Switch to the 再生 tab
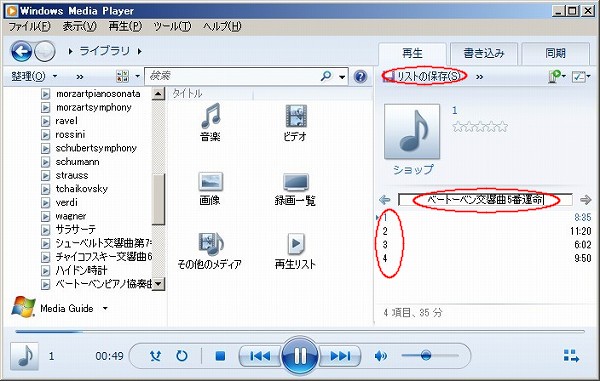 (412, 53)
